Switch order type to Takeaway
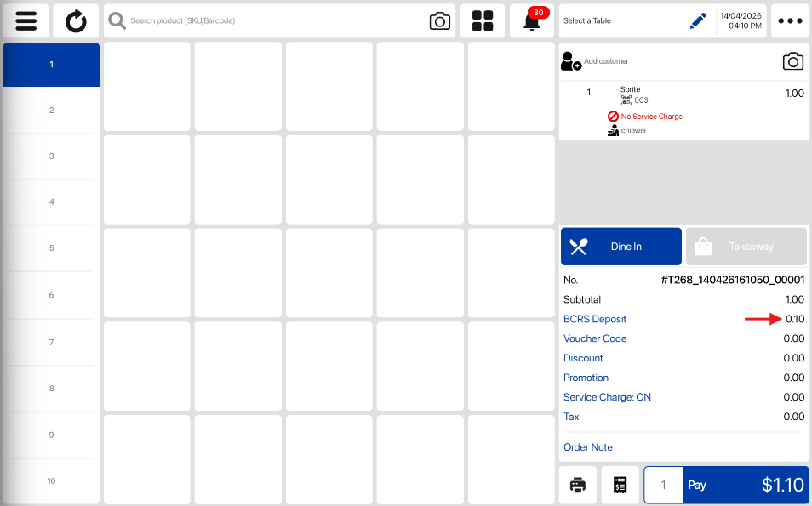 [x=746, y=247]
